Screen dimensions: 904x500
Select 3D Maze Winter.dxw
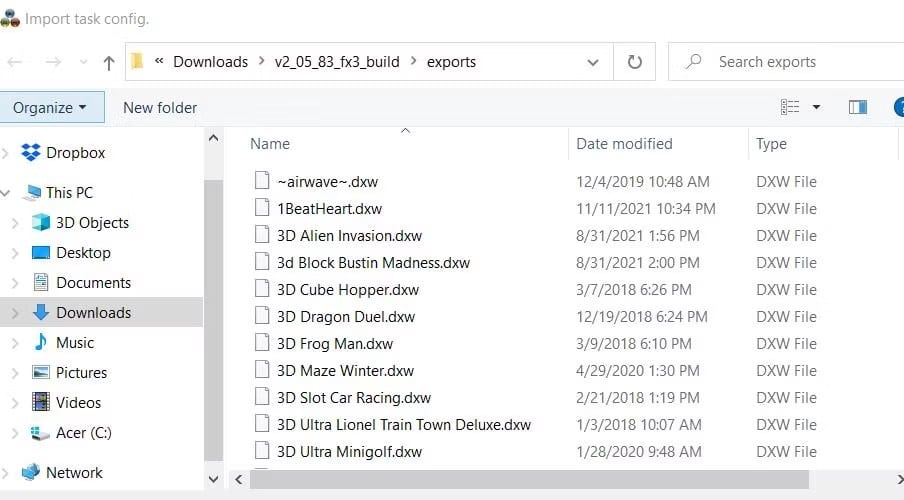point(345,371)
